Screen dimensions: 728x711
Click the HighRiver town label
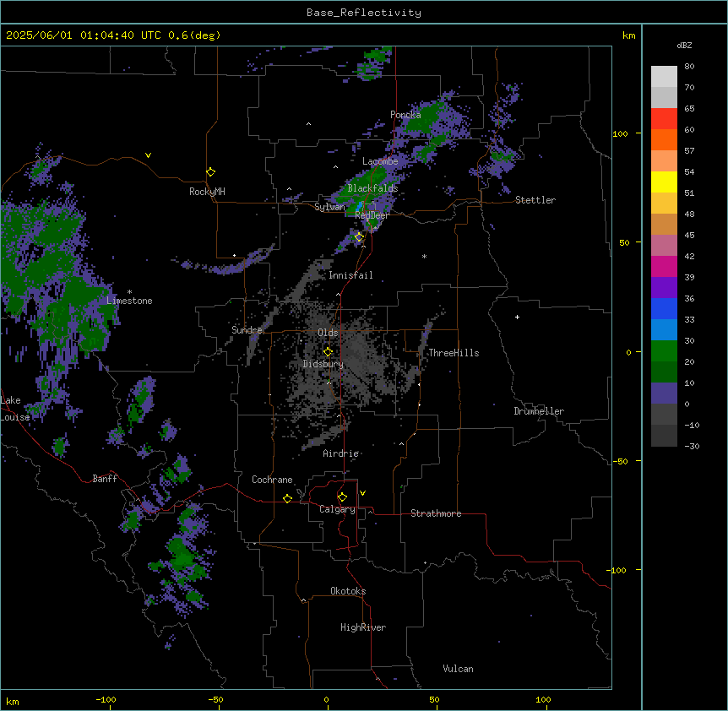pos(363,627)
